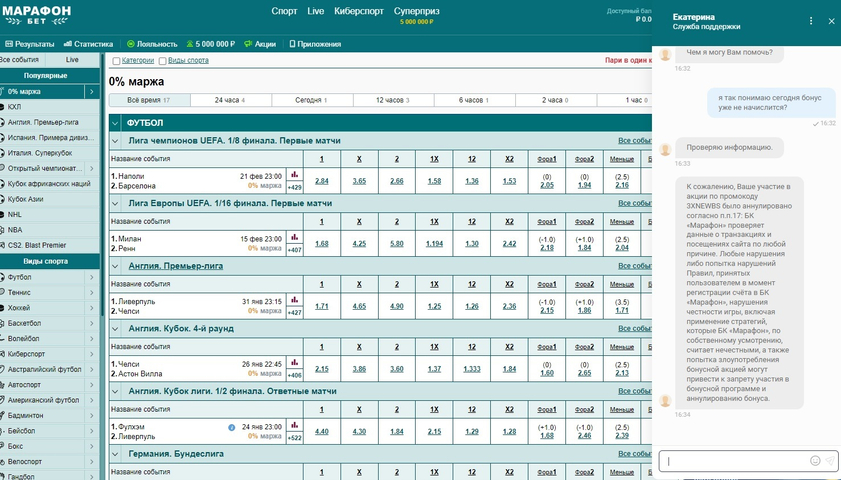Click the info icon beside Фулхэм

[232, 427]
